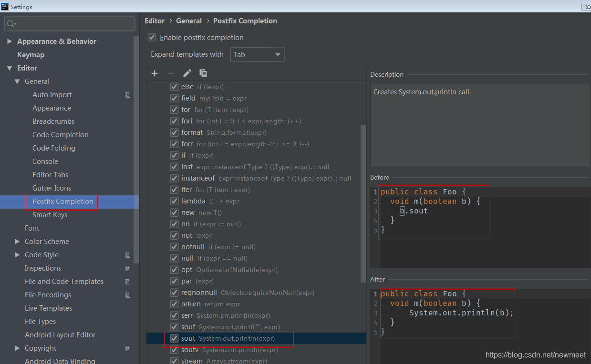Click the project-level icon beside Inspections

point(127,268)
